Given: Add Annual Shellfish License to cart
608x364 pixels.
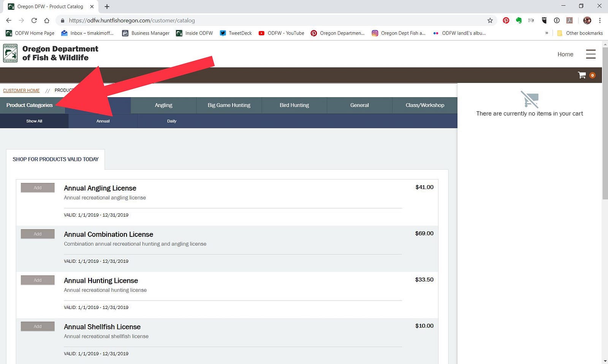Looking at the screenshot, I should pyautogui.click(x=38, y=326).
